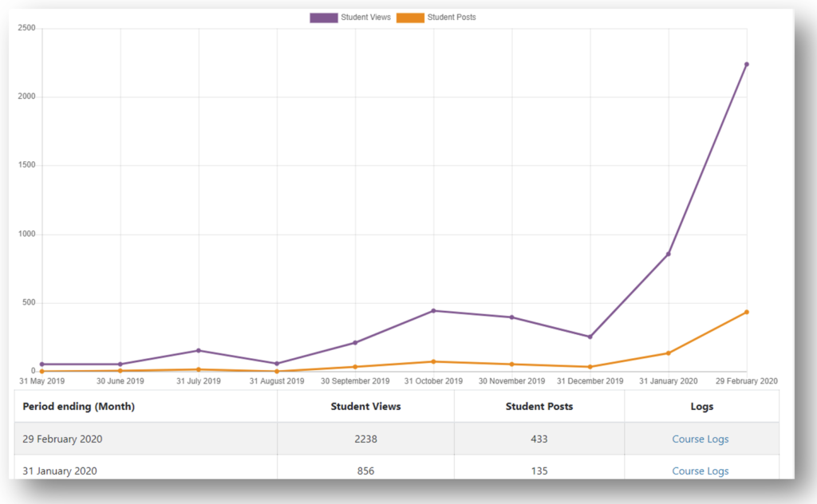Toggle the Student Views legend label

365,18
